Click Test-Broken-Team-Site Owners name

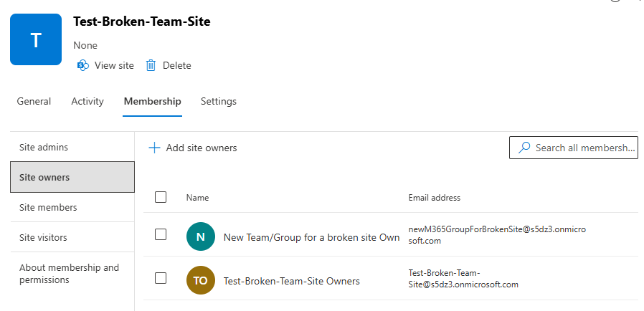pyautogui.click(x=292, y=281)
